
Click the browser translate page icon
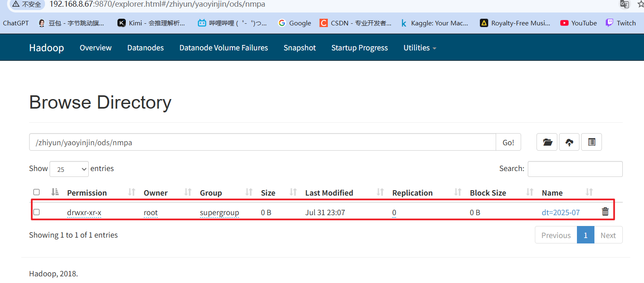click(624, 4)
